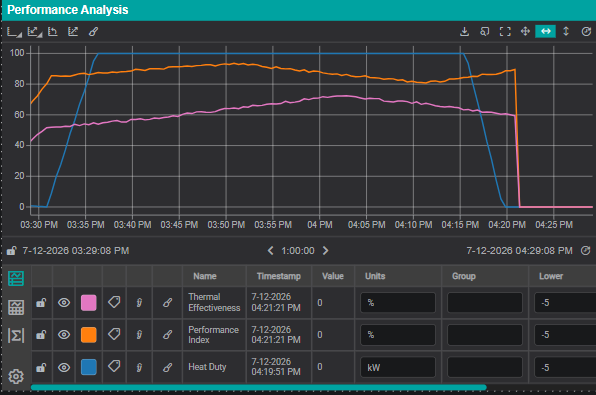Screen dimensions: 596x395
Task: Click the link icon for Heat Duty
Action: (167, 367)
